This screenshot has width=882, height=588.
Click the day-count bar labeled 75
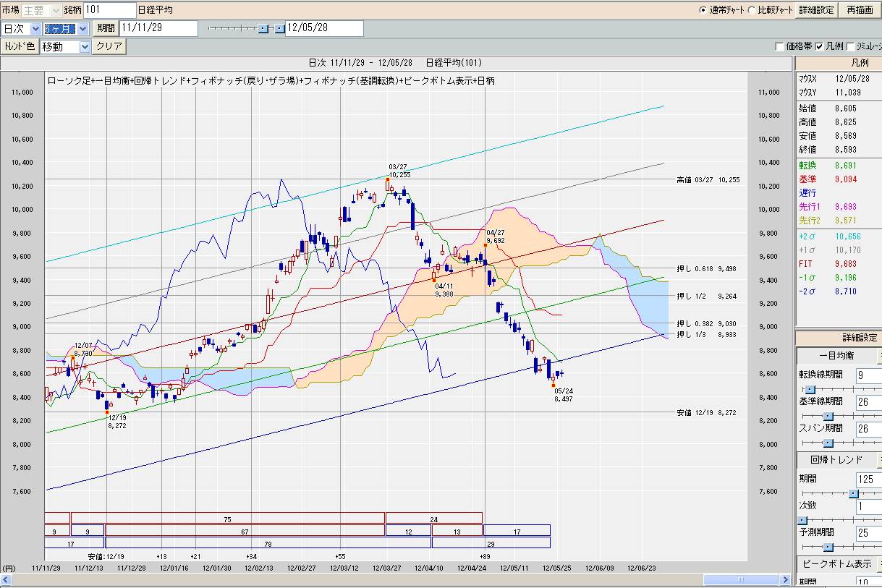point(227,518)
